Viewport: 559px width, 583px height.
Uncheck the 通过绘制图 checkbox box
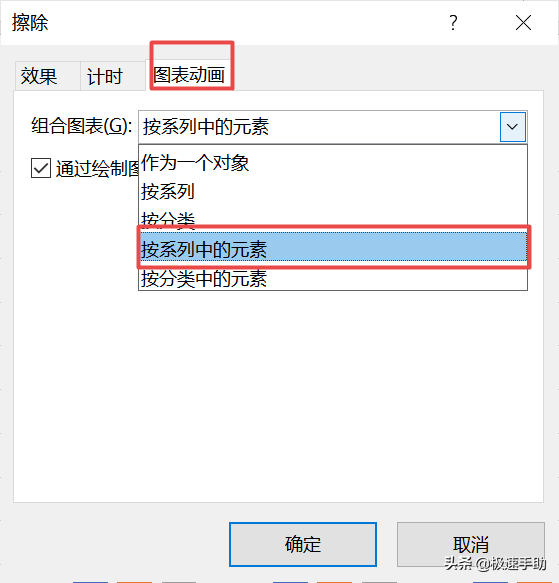[41, 168]
